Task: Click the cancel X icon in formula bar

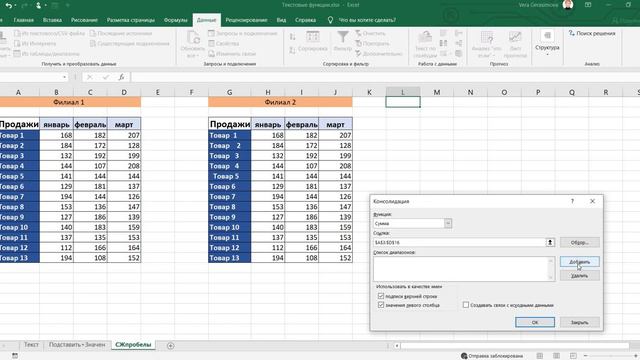Action: [90, 77]
